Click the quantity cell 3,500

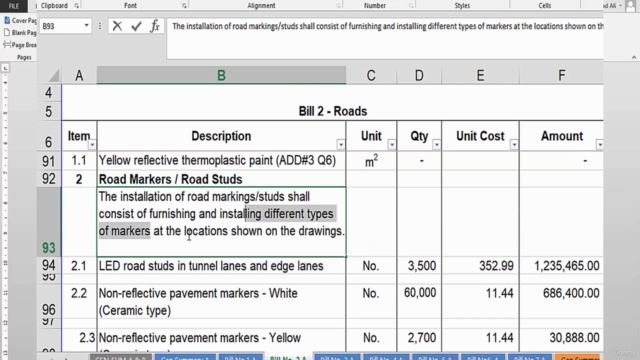coord(419,266)
